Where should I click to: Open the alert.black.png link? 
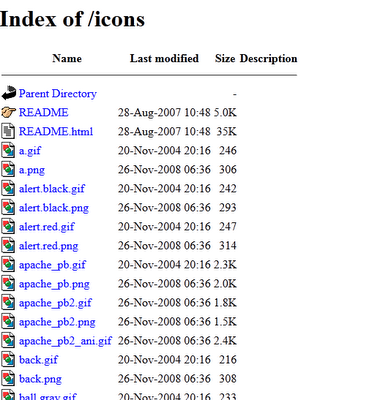pos(54,208)
